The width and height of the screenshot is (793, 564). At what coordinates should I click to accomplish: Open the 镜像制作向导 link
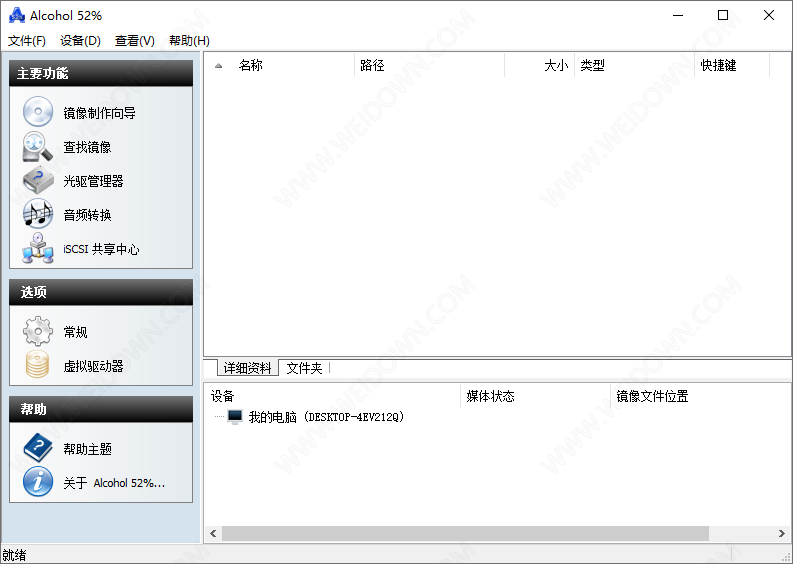tap(100, 113)
